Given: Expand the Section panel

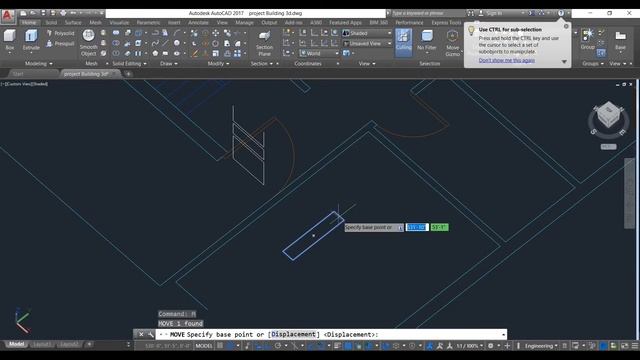Looking at the screenshot, I should coord(262,64).
